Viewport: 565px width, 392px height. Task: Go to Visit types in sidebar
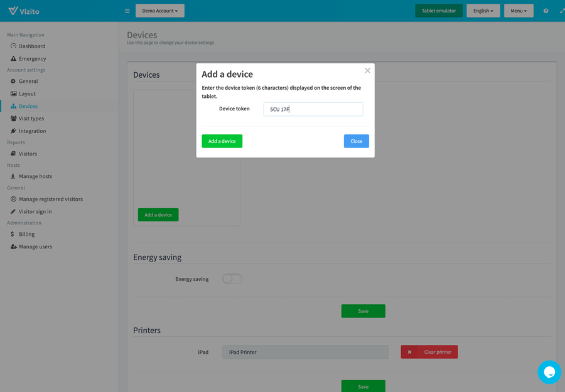[x=31, y=119]
